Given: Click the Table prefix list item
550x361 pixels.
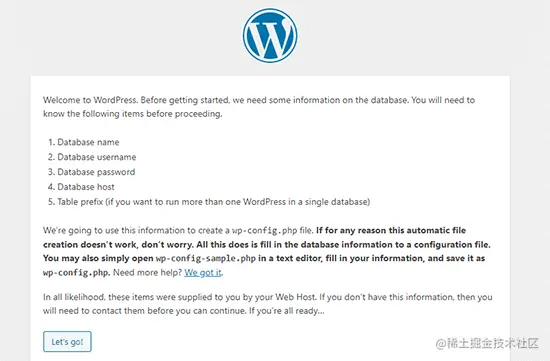Looking at the screenshot, I should 209,202.
